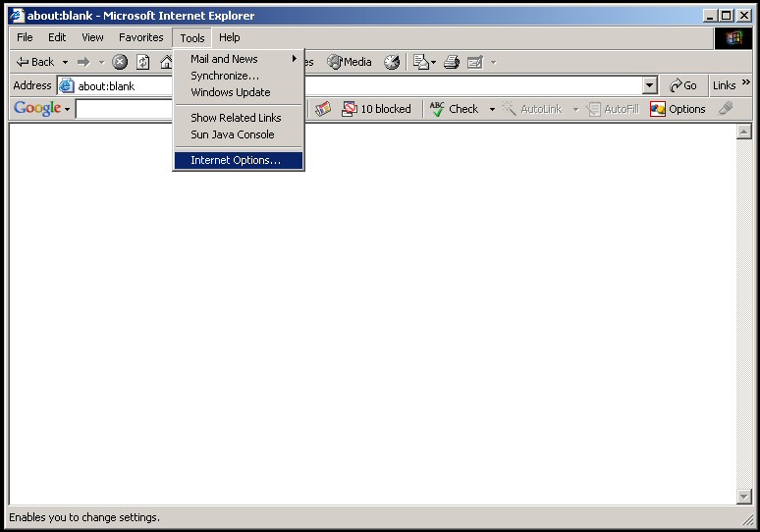The height and width of the screenshot is (532, 760).
Task: Open the View menu
Action: [x=92, y=37]
